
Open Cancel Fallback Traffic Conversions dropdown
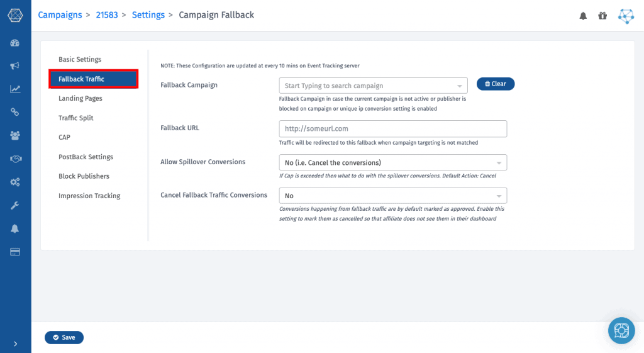[x=392, y=196]
